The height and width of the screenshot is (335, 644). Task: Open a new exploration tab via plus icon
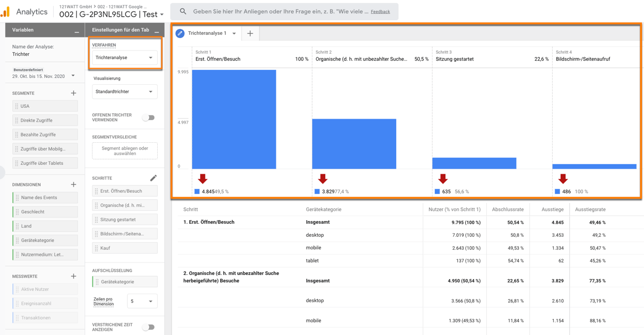[250, 33]
